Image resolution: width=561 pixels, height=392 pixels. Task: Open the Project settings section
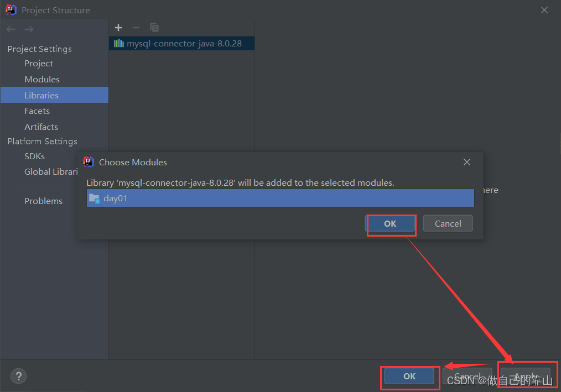[x=39, y=64]
